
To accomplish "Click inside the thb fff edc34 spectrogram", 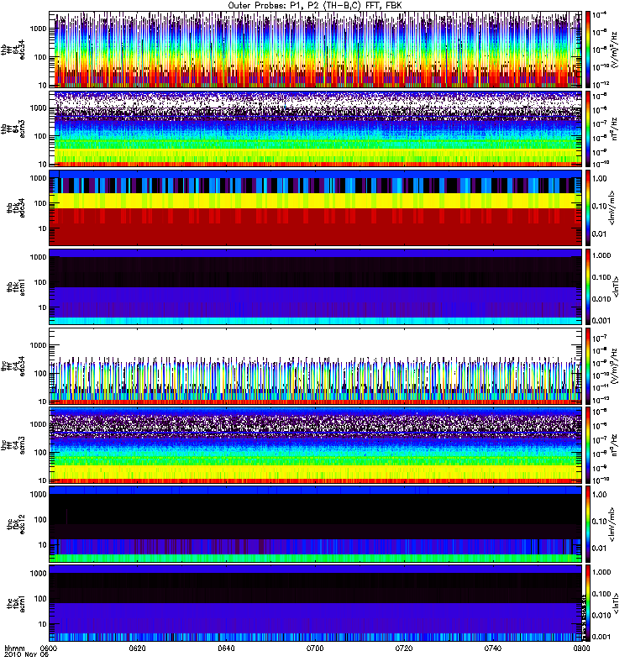I will pos(315,50).
